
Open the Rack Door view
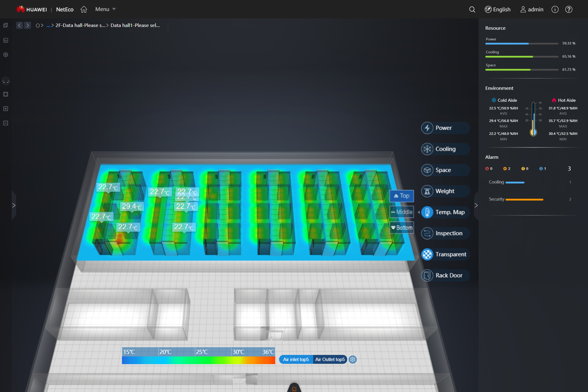[x=445, y=275]
